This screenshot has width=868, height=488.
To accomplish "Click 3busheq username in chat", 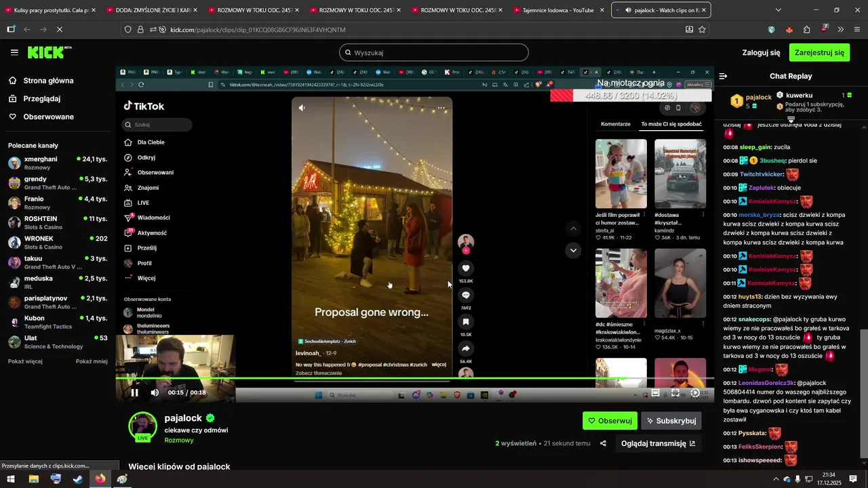I will pyautogui.click(x=772, y=161).
